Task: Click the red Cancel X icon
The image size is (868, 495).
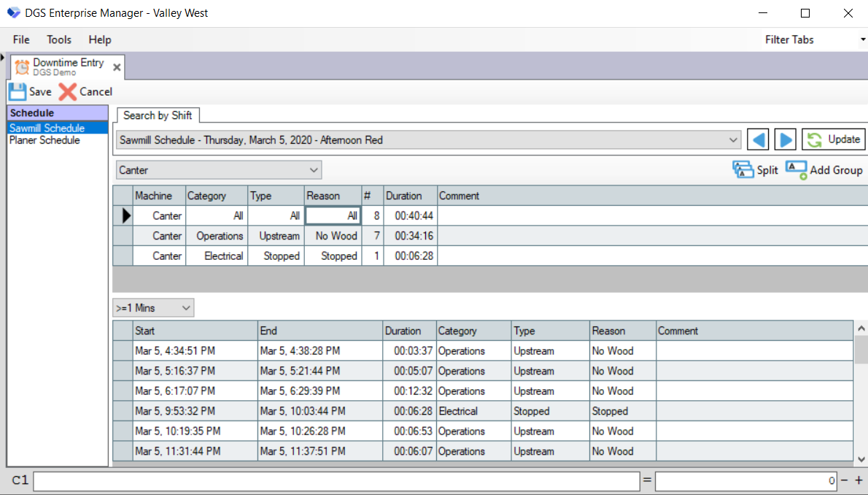Action: [68, 91]
